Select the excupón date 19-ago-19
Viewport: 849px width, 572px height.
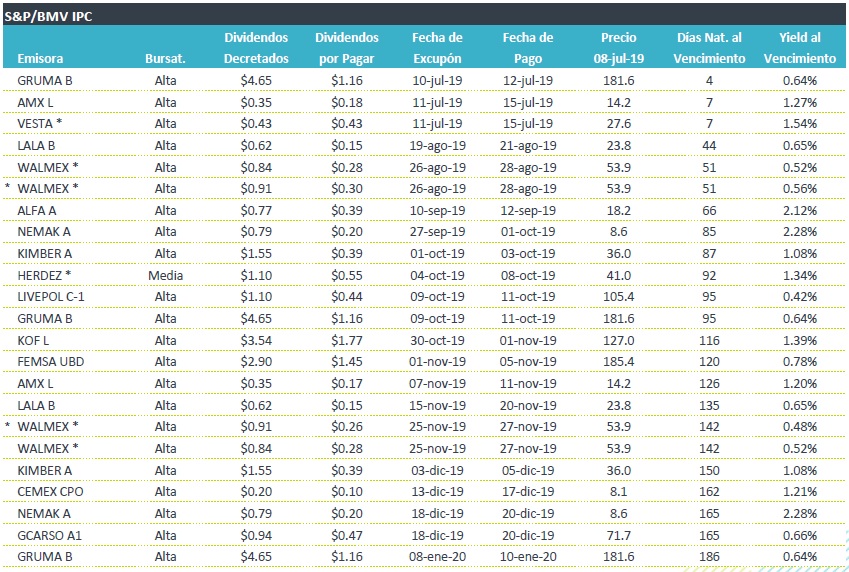pyautogui.click(x=437, y=145)
